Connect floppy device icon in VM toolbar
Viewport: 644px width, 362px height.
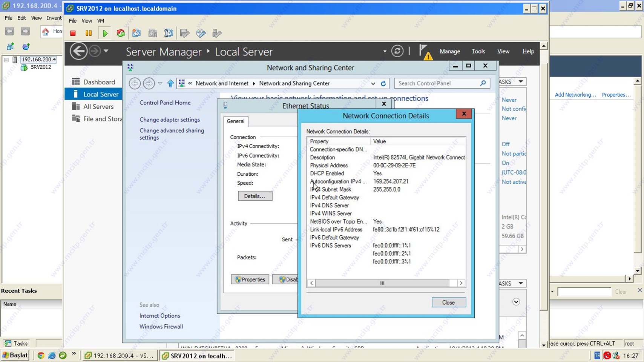coord(185,33)
